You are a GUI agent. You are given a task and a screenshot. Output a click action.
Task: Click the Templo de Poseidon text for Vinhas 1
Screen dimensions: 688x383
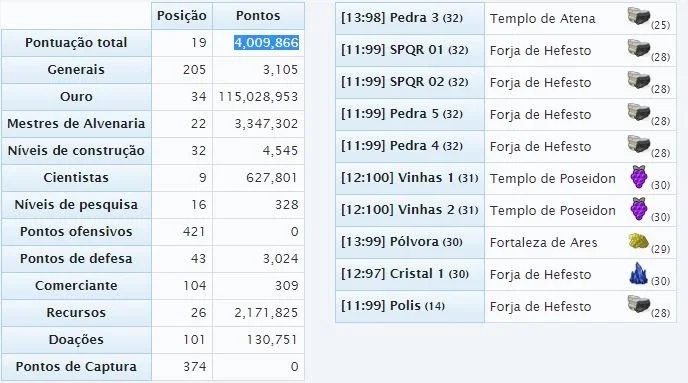click(x=552, y=179)
